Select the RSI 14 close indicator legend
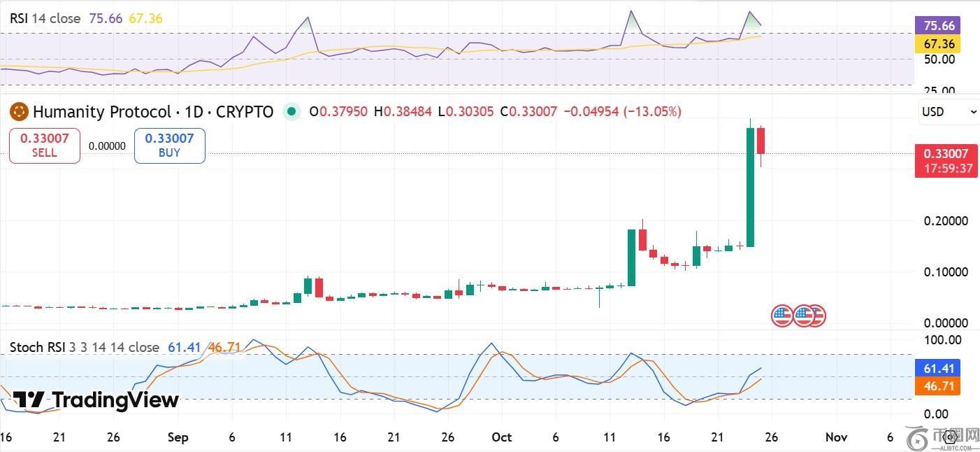The image size is (980, 452). coord(45,19)
